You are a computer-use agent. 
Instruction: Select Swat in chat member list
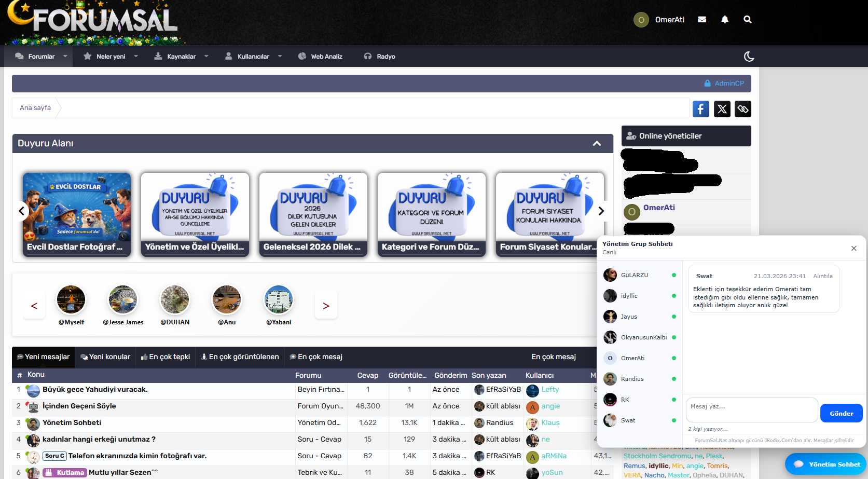[640, 420]
